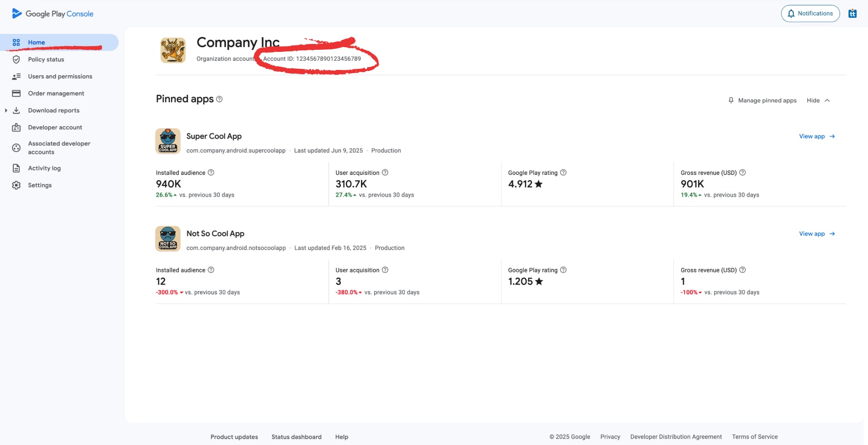
Task: Expand the Download reports arrow
Action: point(6,110)
